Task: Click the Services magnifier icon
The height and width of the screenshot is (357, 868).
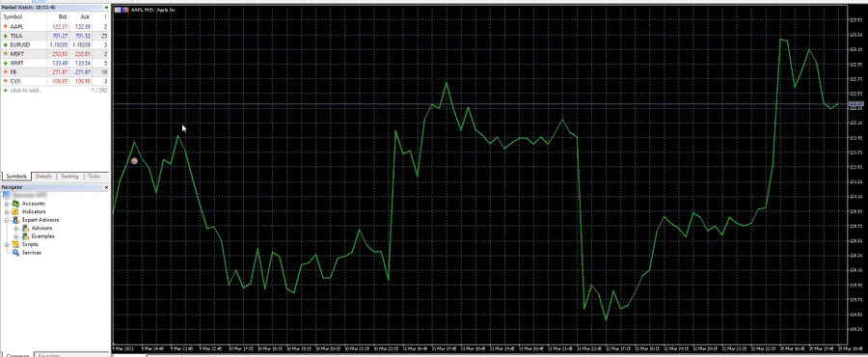Action: pos(15,253)
